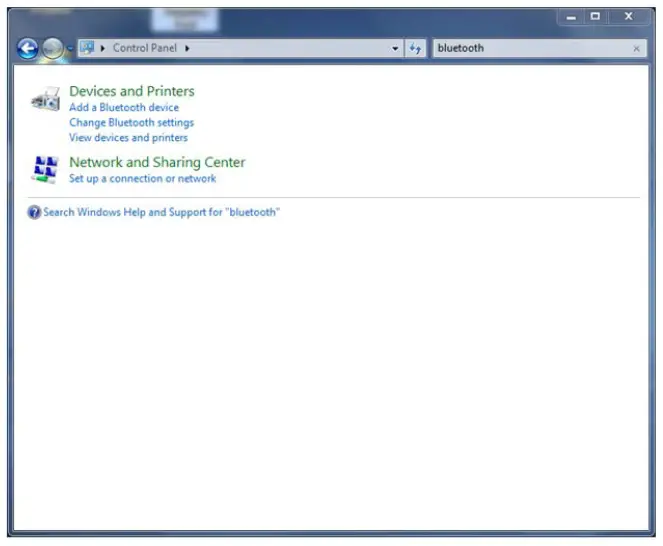This screenshot has height=546, width=663.
Task: Go back with the blue Back arrow
Action: 27,49
